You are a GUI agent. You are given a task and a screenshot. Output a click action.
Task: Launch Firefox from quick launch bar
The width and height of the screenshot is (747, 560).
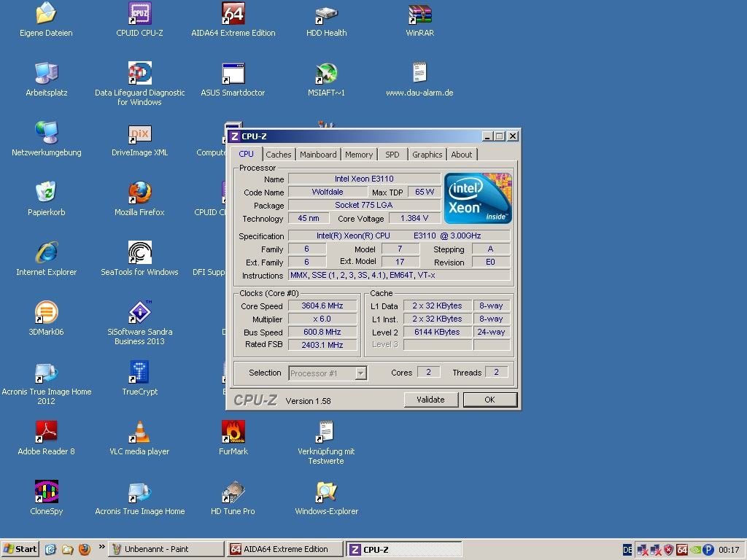pos(85,549)
